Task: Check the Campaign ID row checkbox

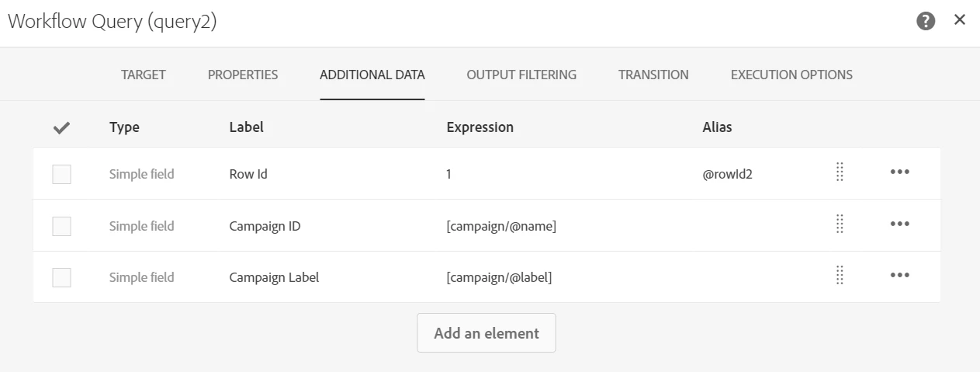Action: (62, 226)
